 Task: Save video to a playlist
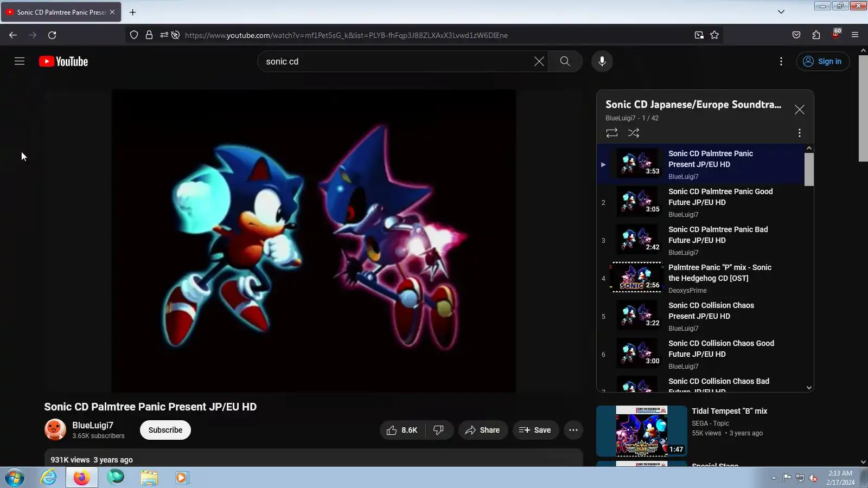(x=535, y=430)
